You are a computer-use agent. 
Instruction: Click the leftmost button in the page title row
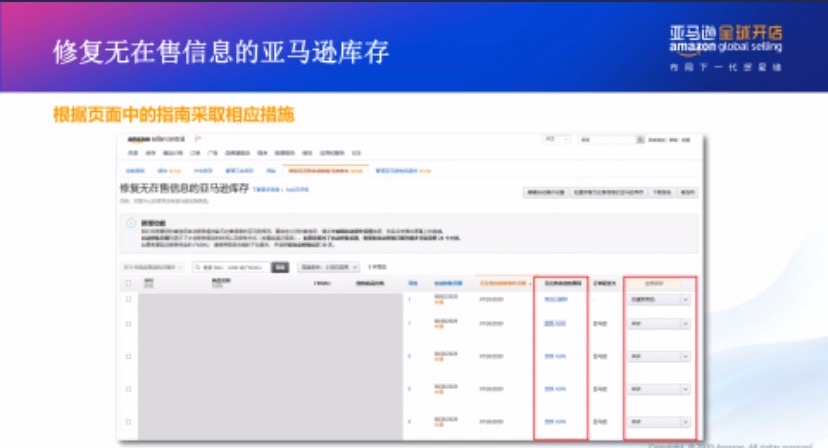[546, 192]
